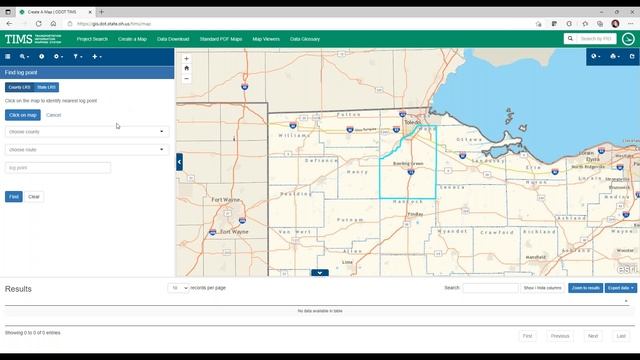This screenshot has width=640, height=360.
Task: Click the magnifier icon beside Search by PID
Action: tap(570, 39)
